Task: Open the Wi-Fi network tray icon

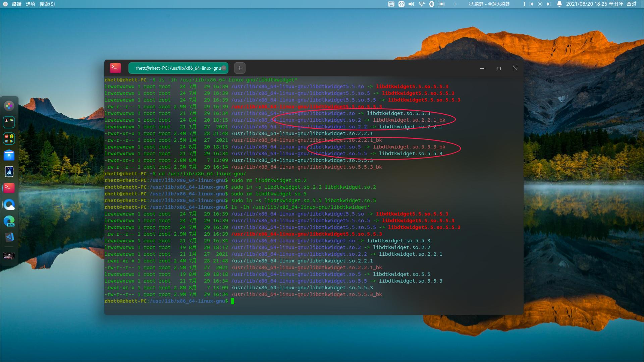Action: pos(422,4)
